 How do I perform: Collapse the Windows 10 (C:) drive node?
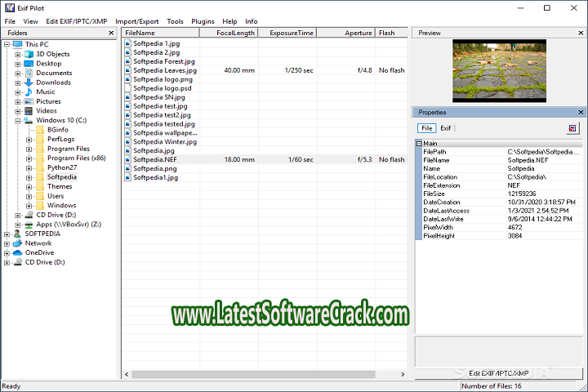(x=18, y=120)
